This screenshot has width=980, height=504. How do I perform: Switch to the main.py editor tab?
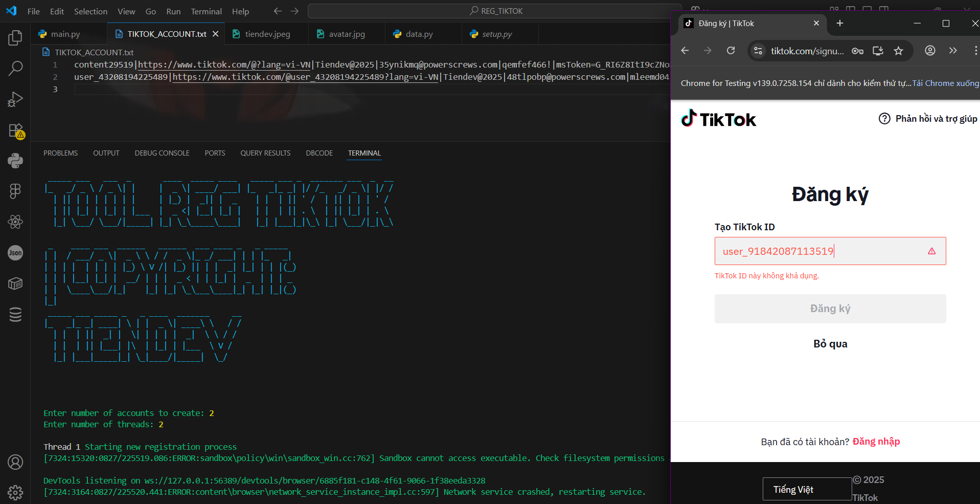point(69,34)
